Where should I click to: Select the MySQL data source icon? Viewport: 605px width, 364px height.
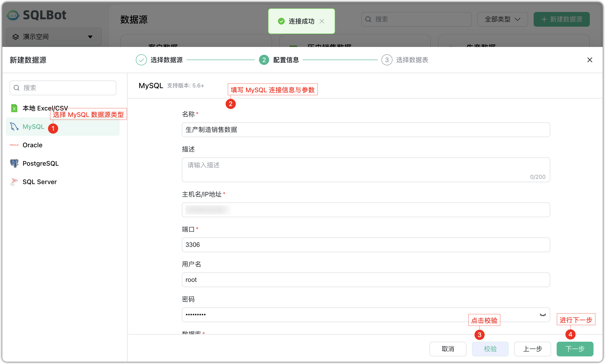[x=14, y=127]
